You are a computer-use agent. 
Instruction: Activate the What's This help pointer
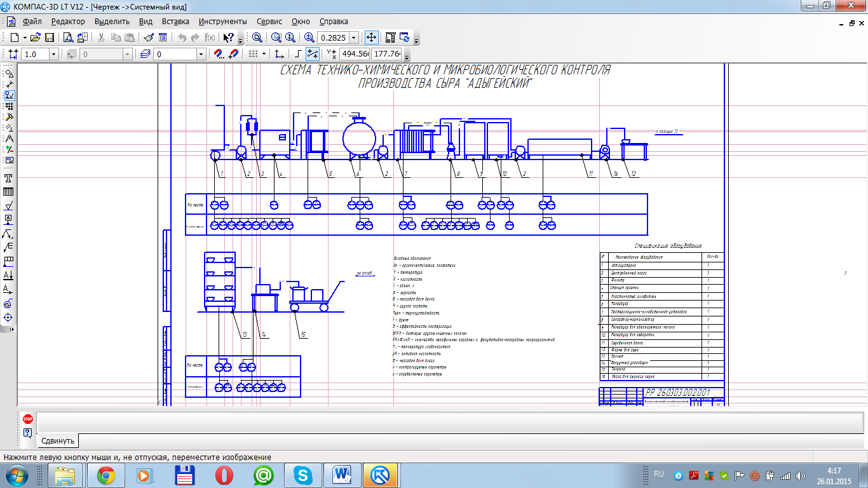229,37
